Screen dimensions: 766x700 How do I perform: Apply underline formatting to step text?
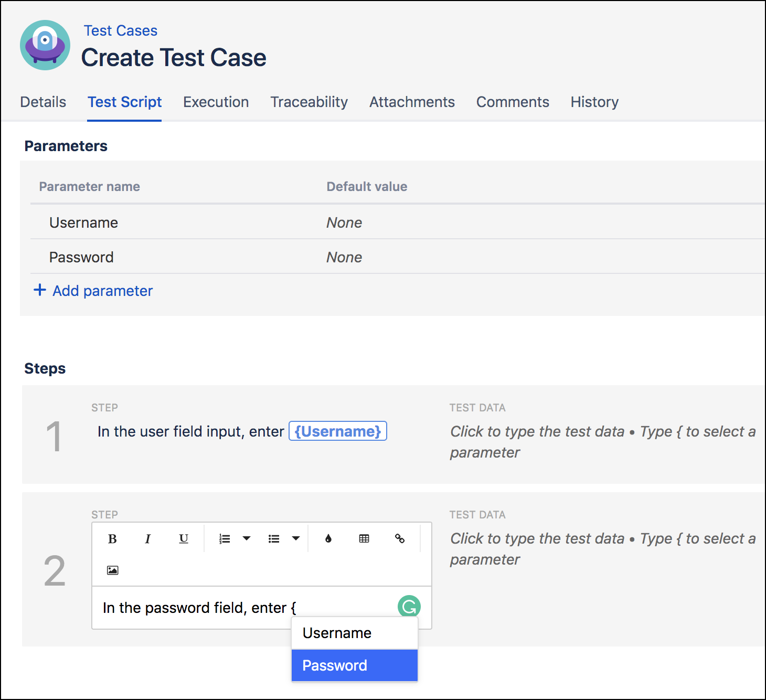pyautogui.click(x=183, y=538)
